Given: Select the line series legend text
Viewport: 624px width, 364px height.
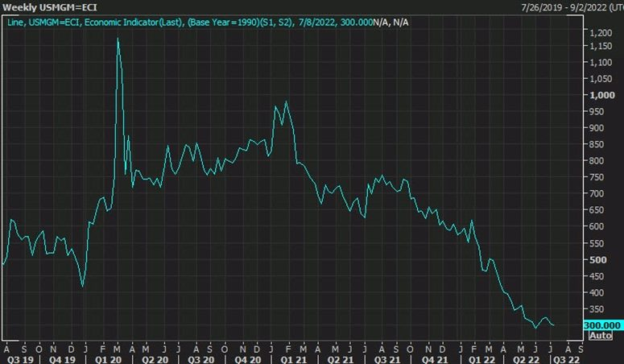Looking at the screenshot, I should click(190, 23).
